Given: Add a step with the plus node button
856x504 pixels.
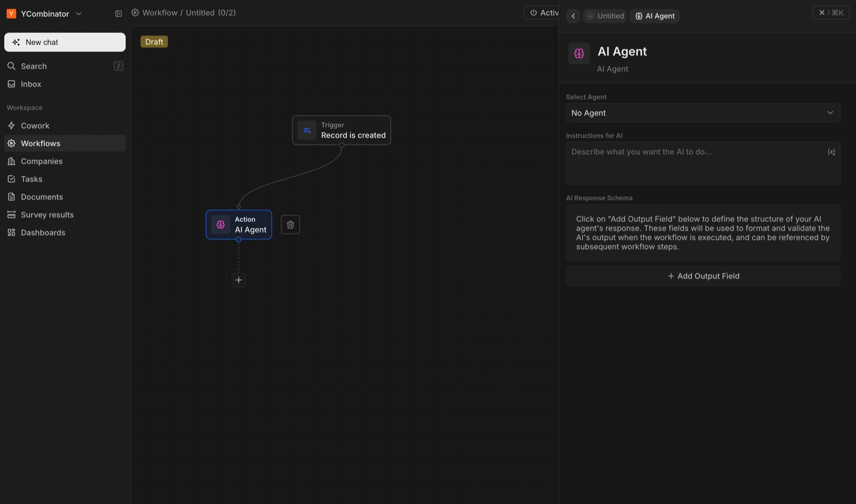Looking at the screenshot, I should click(x=238, y=280).
